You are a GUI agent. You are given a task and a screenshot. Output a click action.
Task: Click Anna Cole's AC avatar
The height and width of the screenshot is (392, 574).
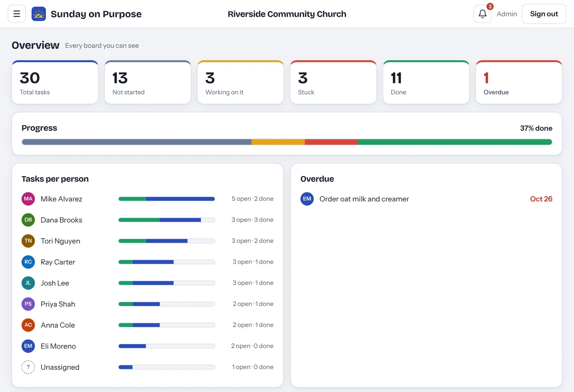point(28,325)
